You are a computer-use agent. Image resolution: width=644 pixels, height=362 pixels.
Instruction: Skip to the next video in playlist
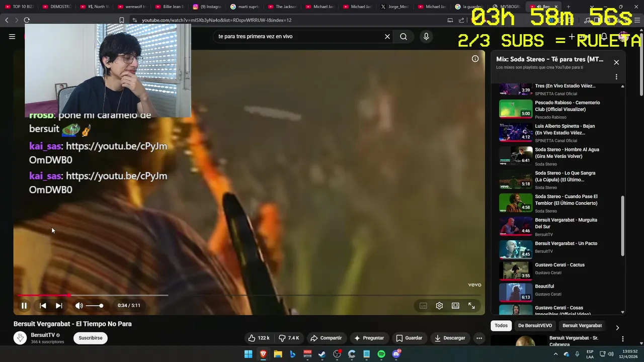point(59,306)
